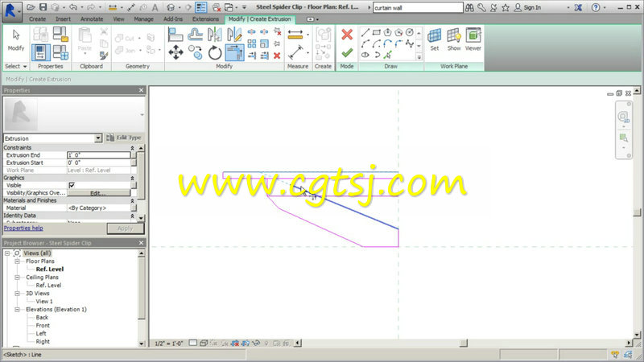Click the 1/2" = 1'-0" view scale
This screenshot has width=644, height=362.
click(169, 343)
